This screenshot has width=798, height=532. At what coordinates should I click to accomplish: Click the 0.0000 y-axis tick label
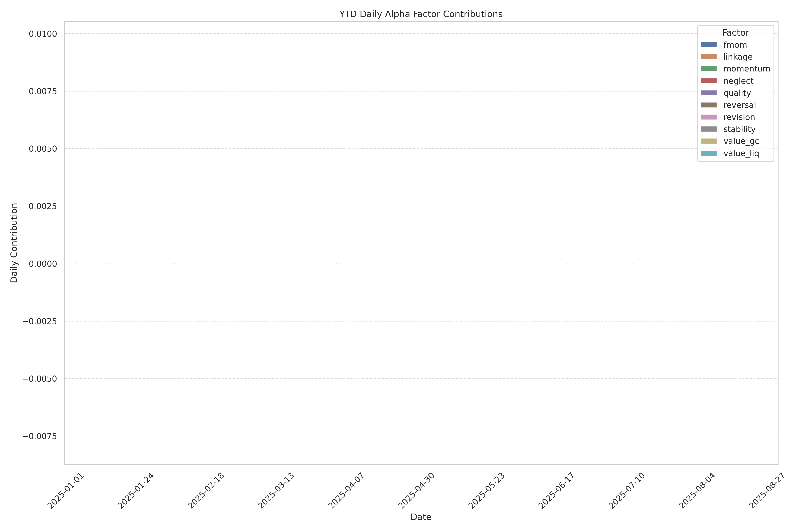pyautogui.click(x=43, y=264)
